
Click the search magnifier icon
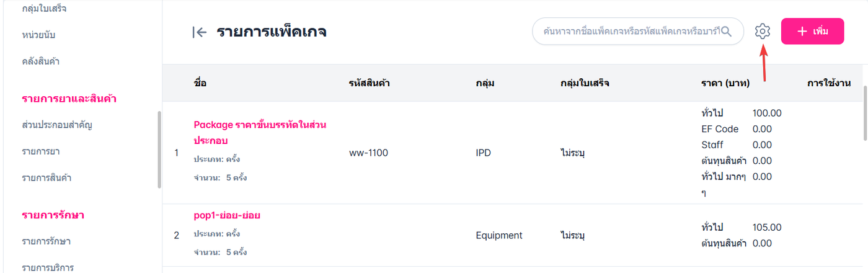click(727, 31)
